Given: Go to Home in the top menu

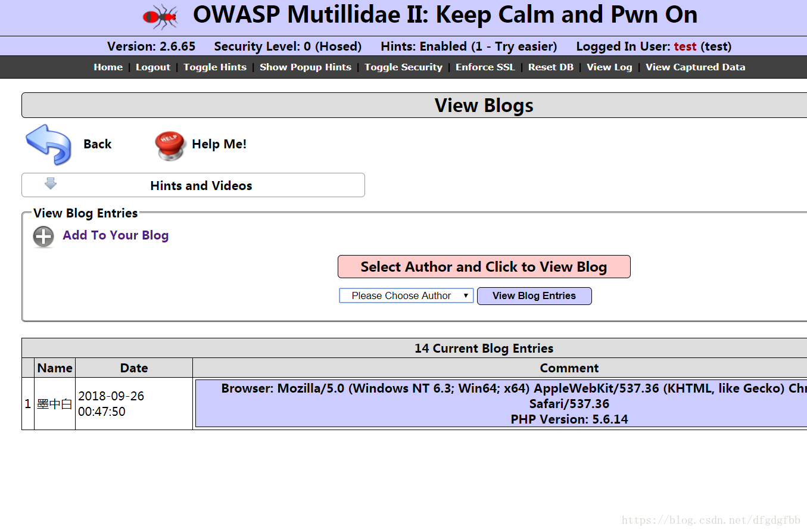Looking at the screenshot, I should (x=108, y=67).
